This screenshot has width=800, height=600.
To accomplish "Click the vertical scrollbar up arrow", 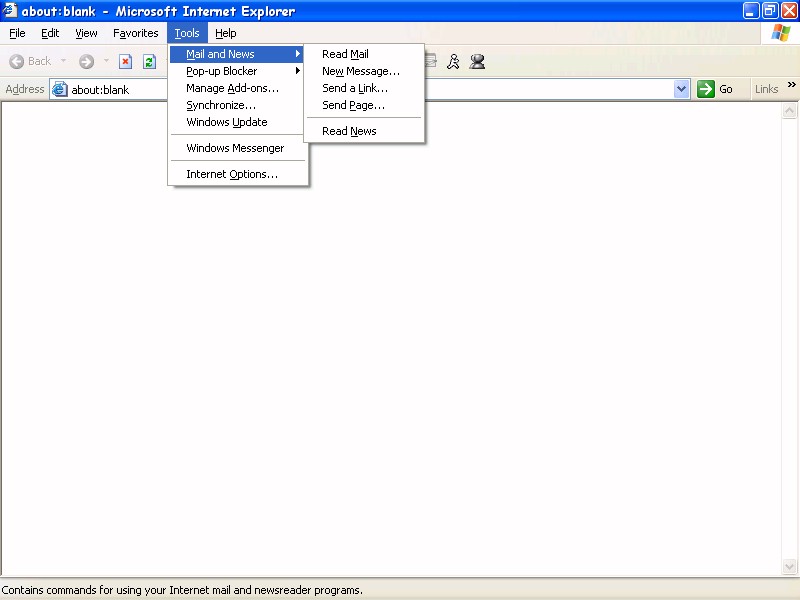I will pos(789,110).
